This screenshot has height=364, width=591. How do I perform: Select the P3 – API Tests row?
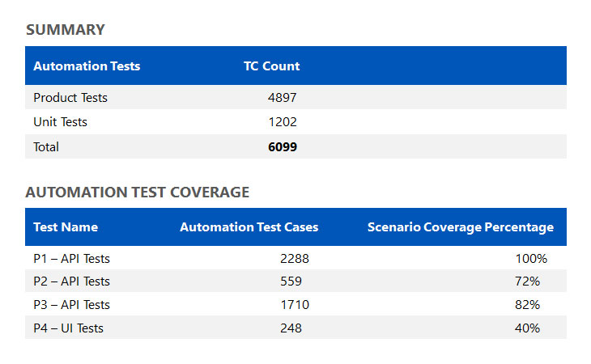click(71, 305)
